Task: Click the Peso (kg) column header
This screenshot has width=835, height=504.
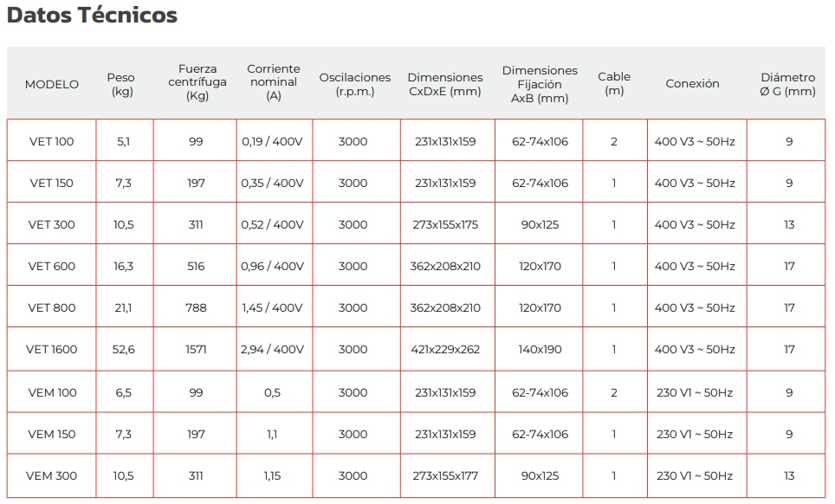Action: [x=122, y=84]
